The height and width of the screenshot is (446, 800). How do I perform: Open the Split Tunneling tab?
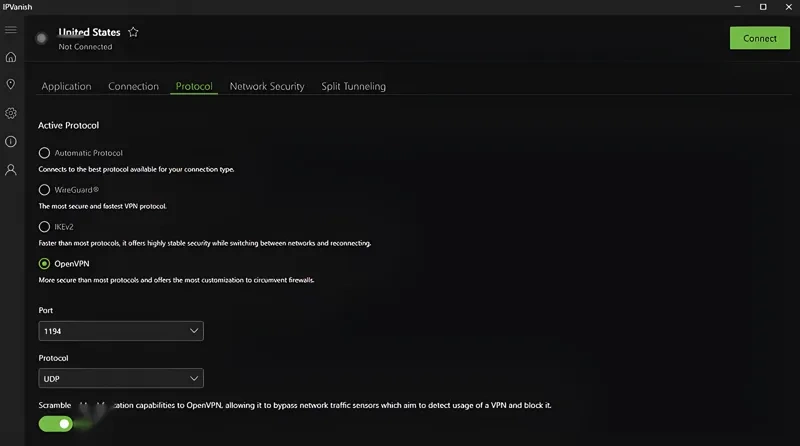(354, 86)
